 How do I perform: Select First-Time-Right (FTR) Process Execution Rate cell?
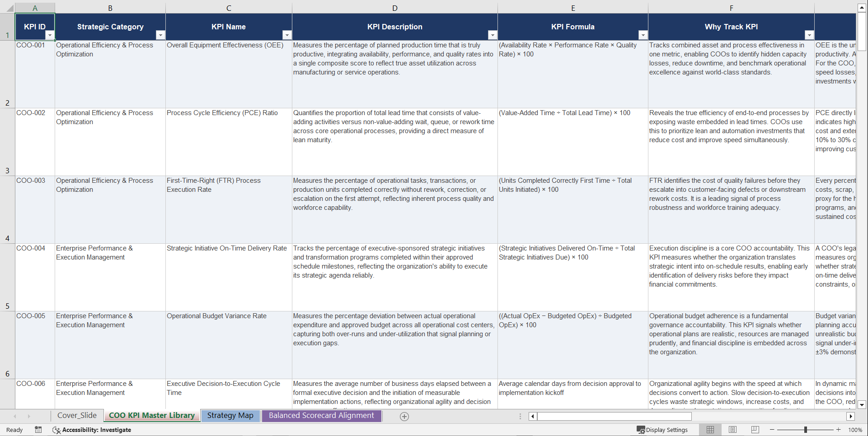point(229,209)
